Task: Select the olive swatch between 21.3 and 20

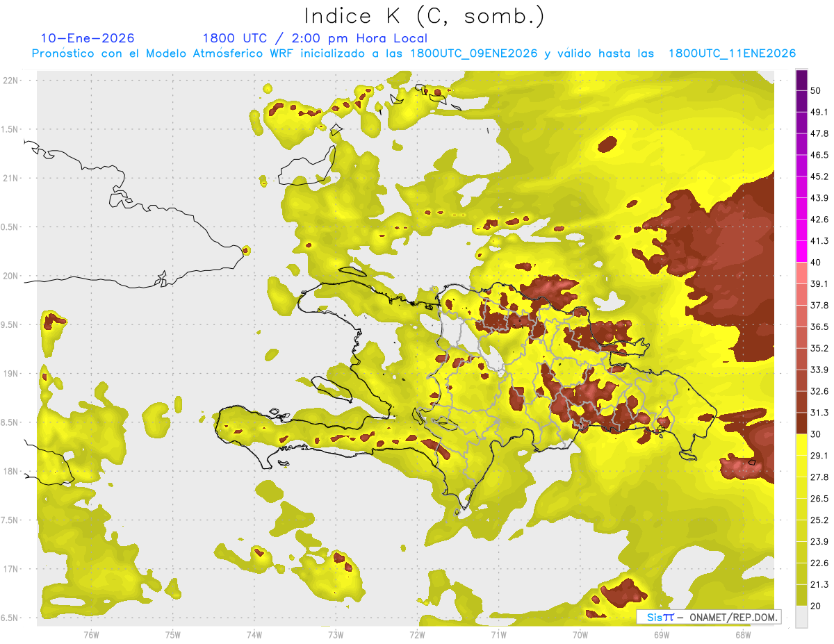Action: tap(802, 595)
